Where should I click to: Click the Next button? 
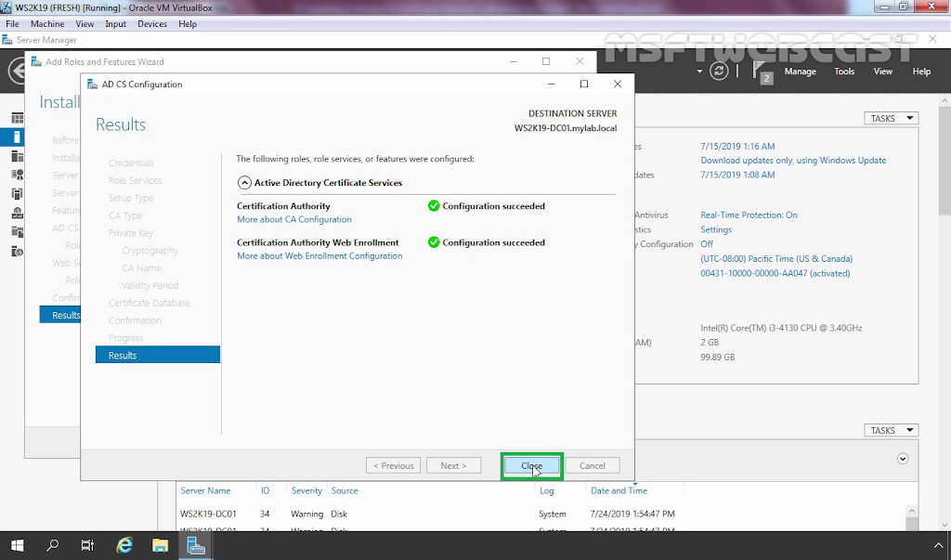(x=453, y=466)
